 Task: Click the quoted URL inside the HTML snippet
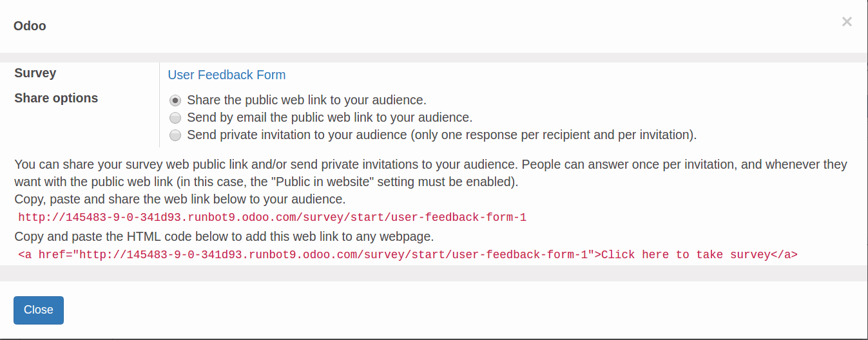point(333,255)
